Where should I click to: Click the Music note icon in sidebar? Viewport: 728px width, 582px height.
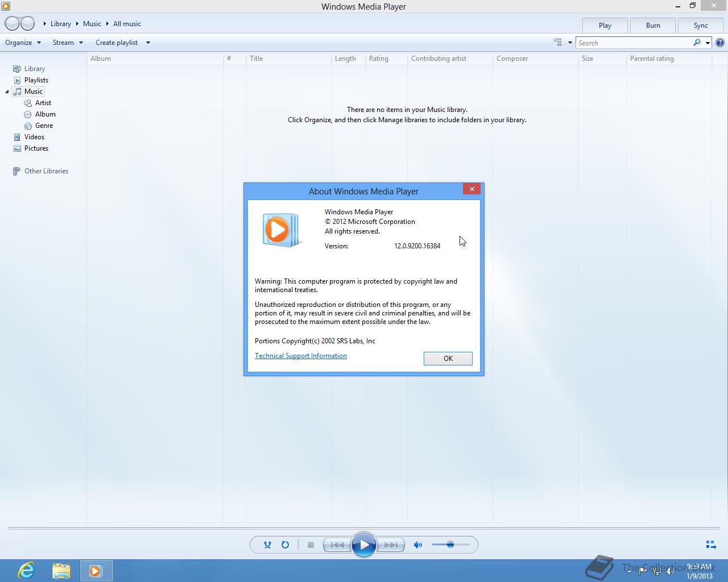point(17,92)
